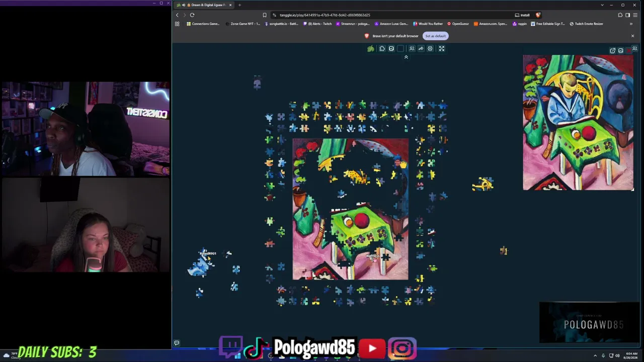Image resolution: width=644 pixels, height=362 pixels.
Task: Expand the hidden bookmarks overflow chevron
Action: (x=631, y=24)
